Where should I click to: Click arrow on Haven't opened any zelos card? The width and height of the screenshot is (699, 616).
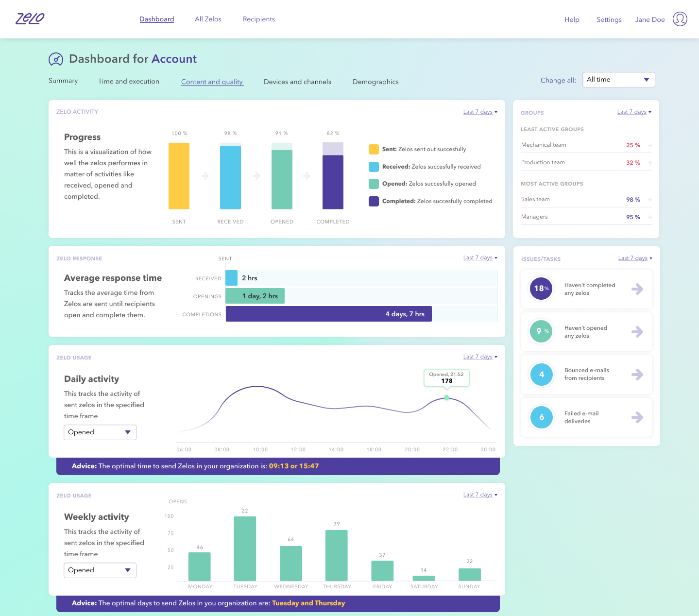[637, 332]
